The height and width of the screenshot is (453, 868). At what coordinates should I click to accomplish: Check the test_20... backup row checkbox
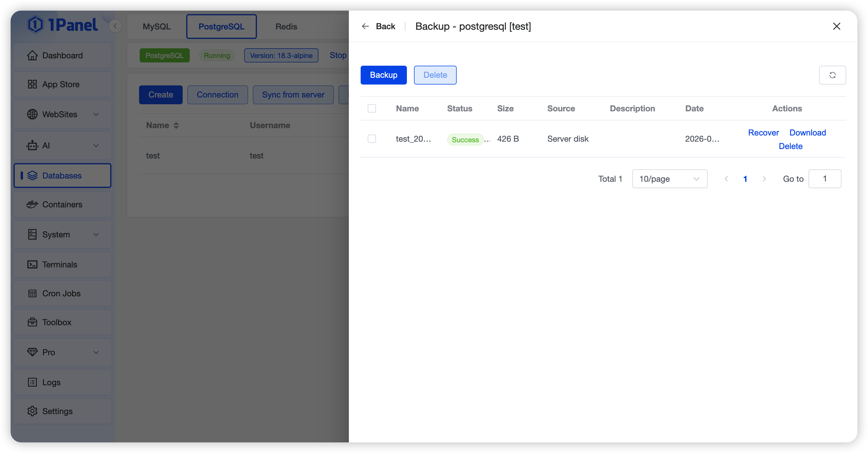(372, 139)
